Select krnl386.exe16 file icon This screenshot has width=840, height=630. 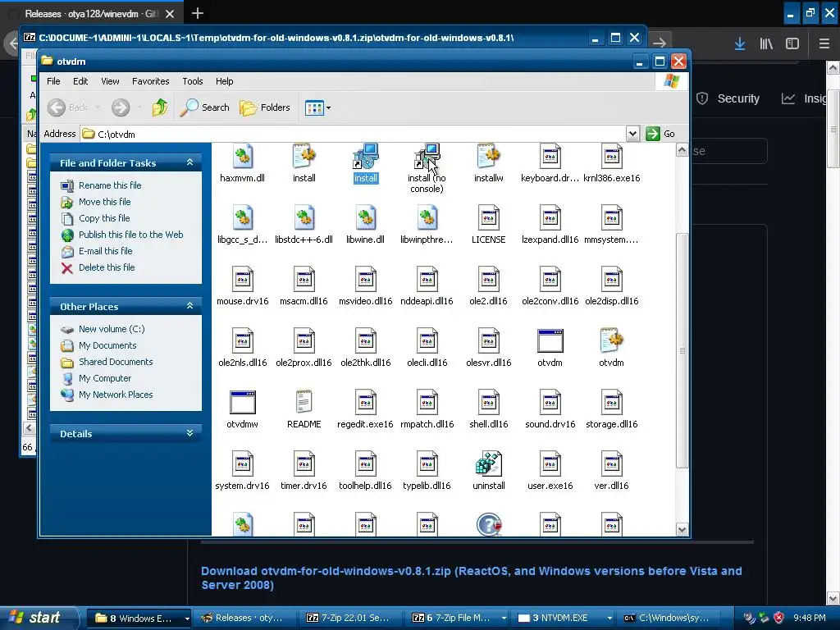611,157
